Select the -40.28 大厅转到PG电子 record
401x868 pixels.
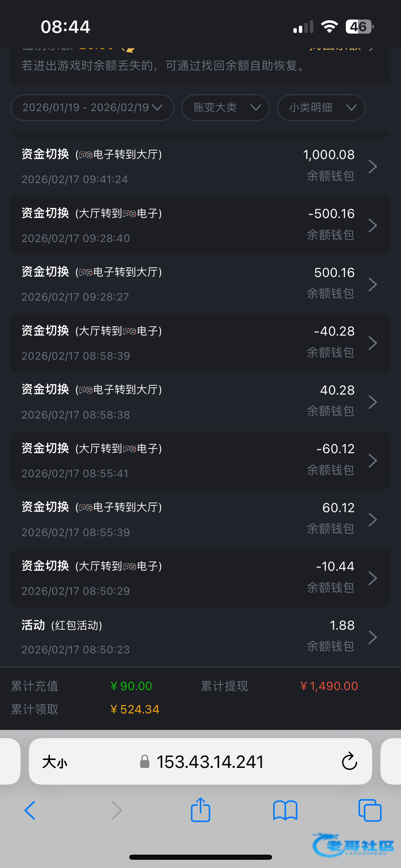click(x=200, y=343)
